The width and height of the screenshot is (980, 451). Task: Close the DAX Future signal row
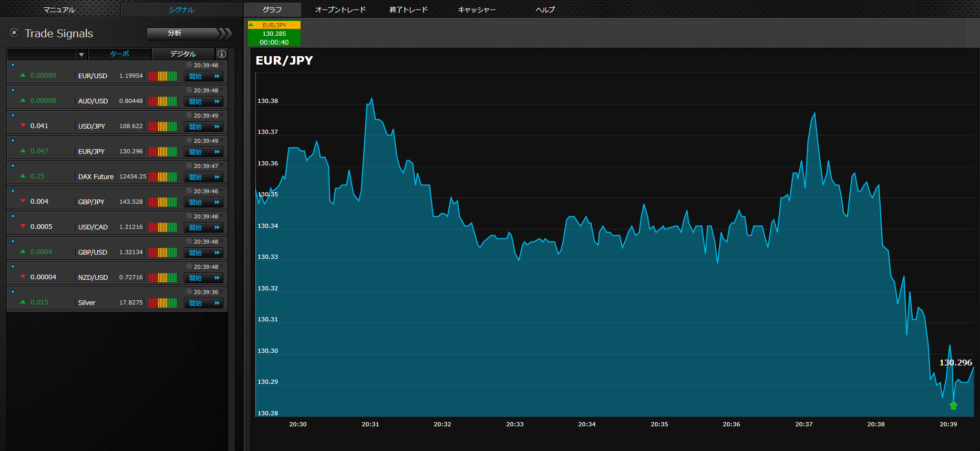(222, 165)
